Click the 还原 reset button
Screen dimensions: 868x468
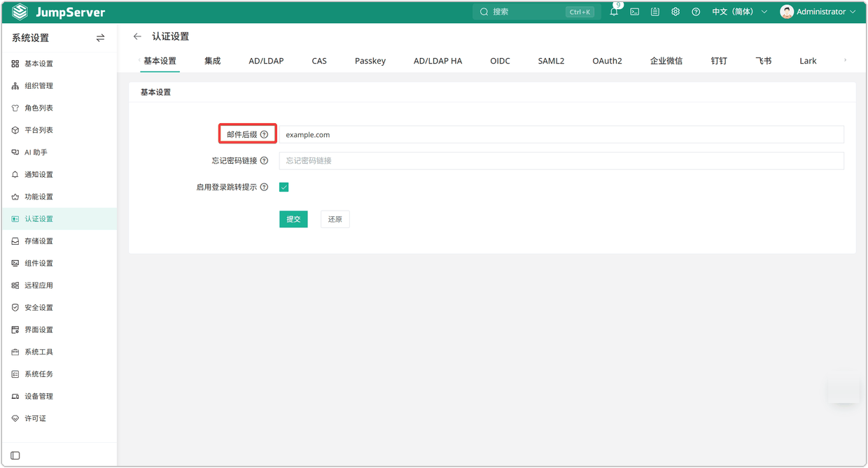pyautogui.click(x=335, y=219)
